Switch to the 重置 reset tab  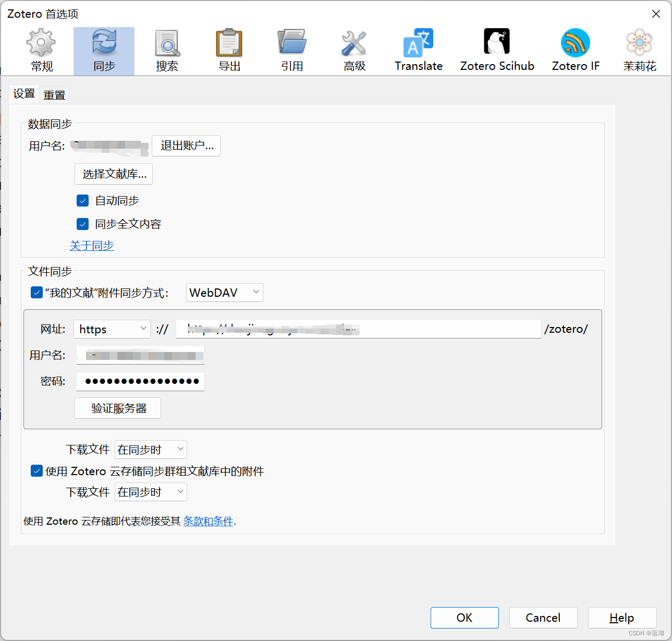click(x=54, y=95)
